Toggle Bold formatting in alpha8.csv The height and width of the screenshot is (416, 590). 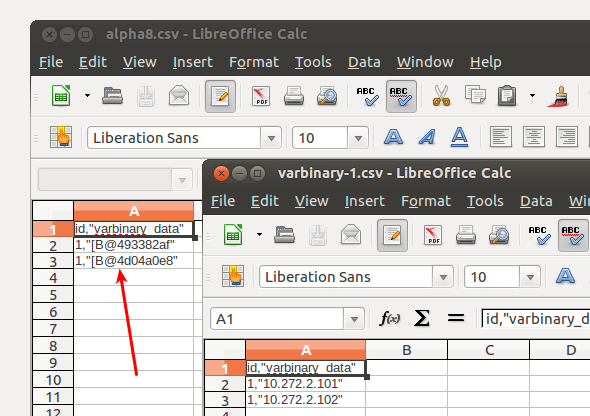[393, 137]
